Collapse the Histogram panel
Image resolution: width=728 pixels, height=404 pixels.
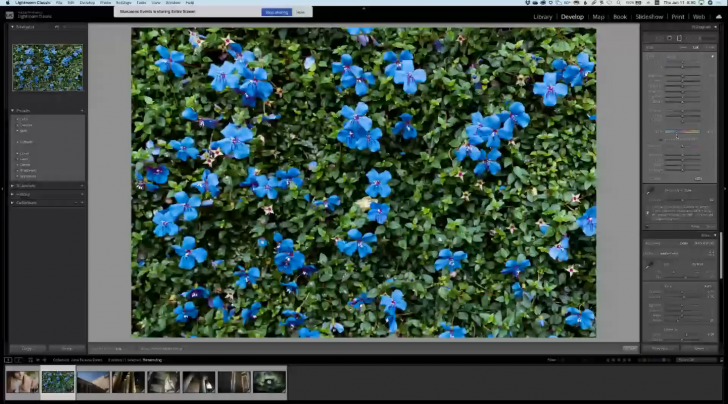715,27
